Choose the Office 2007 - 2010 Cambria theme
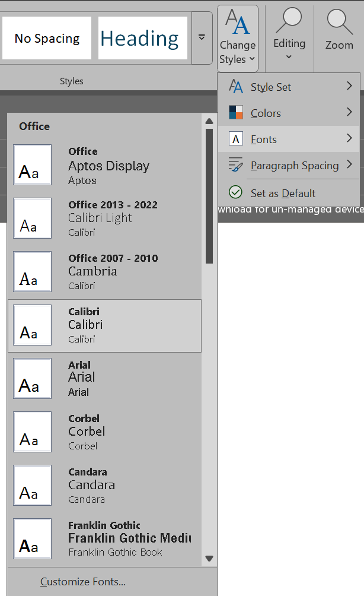 (x=104, y=271)
